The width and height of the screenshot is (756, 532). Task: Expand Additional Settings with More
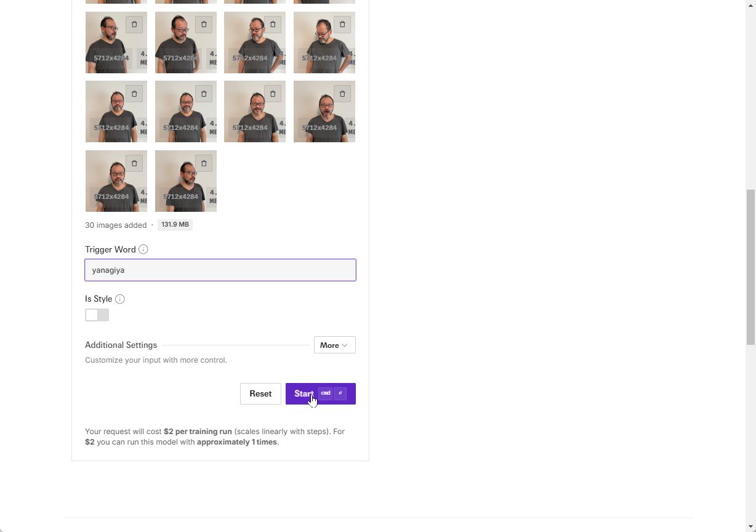[334, 345]
